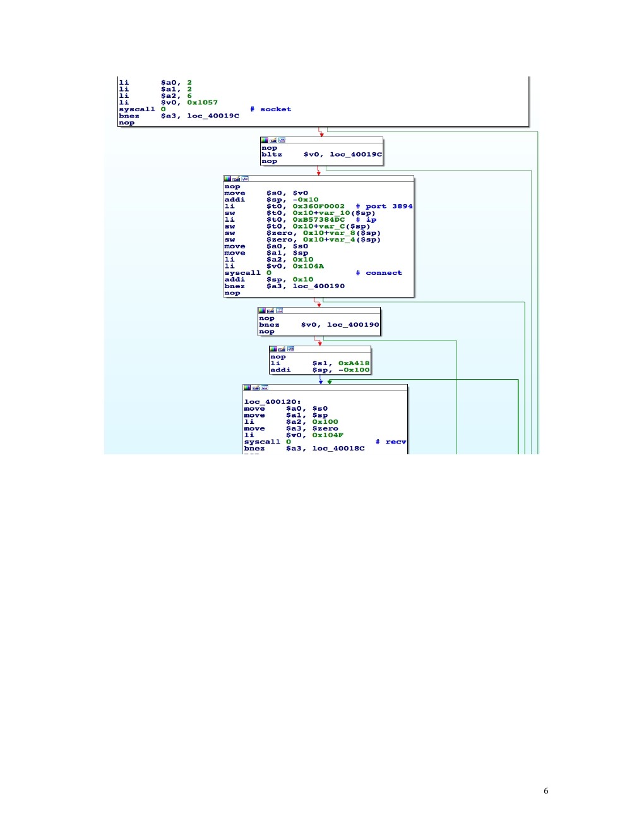Click the pencil icon on the bnez $v0 node

pos(270,311)
